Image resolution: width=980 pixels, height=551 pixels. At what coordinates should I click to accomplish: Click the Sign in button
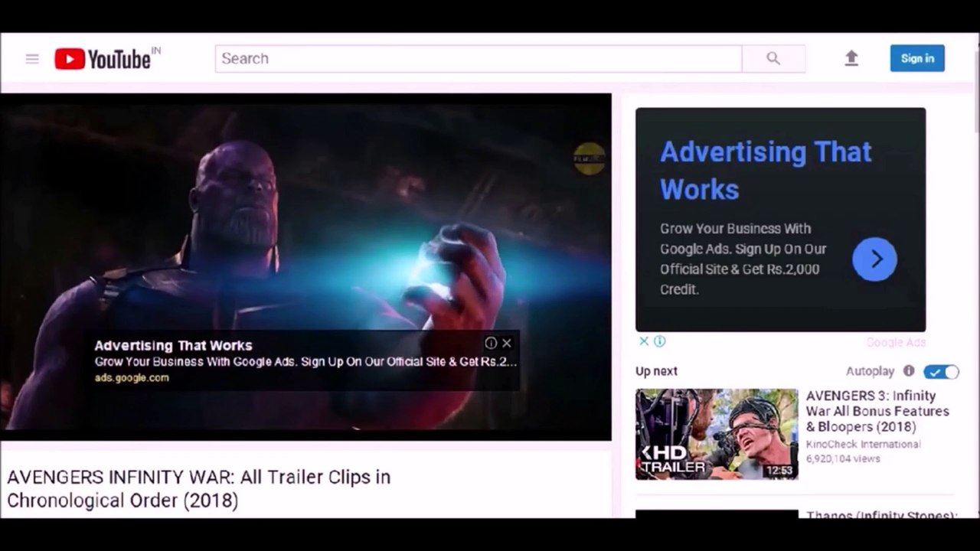917,59
